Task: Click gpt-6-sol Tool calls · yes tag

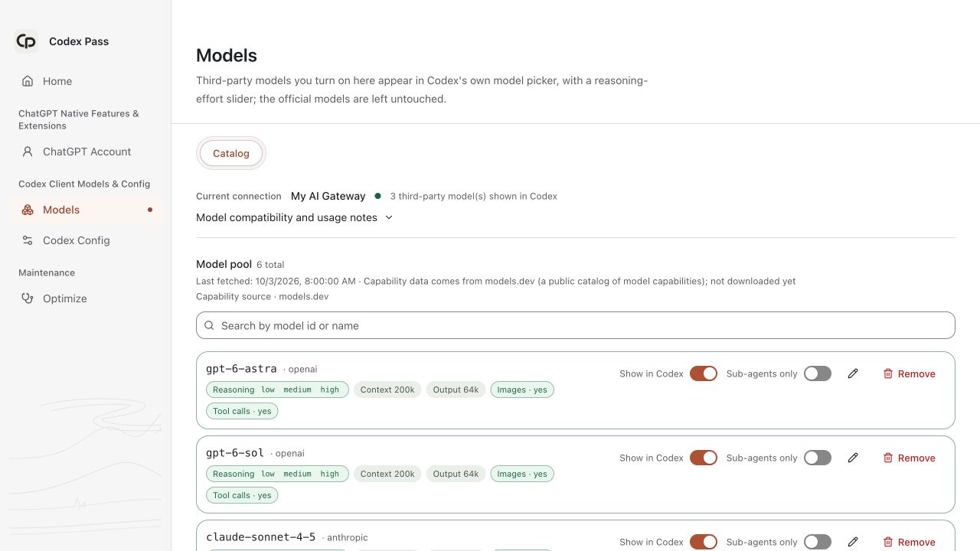Action: 242,495
